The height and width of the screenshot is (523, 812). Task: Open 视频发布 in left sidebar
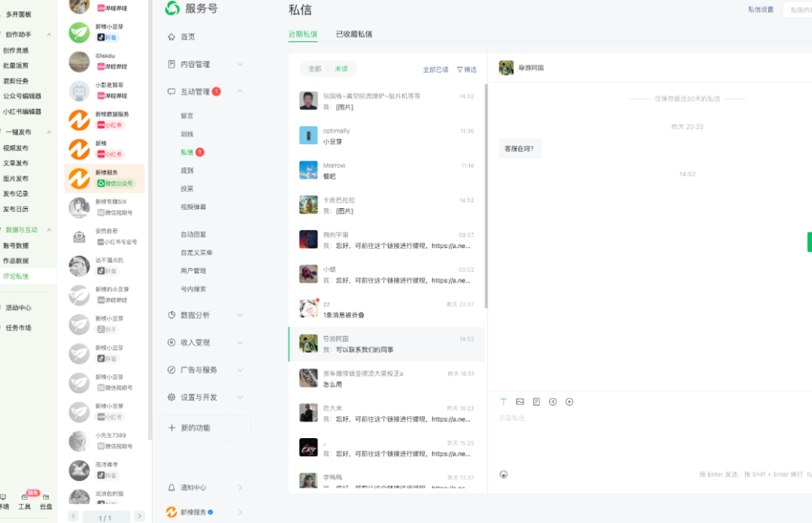[x=16, y=148]
